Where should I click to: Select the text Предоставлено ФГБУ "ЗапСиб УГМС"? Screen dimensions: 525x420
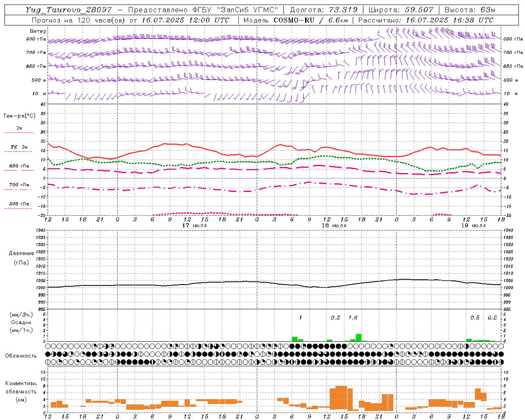click(203, 10)
